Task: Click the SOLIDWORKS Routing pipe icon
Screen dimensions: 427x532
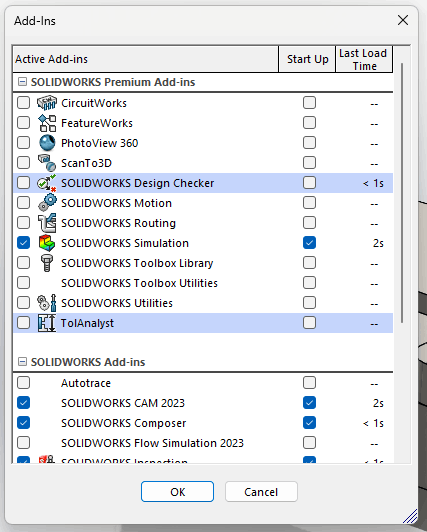Action: tap(47, 223)
